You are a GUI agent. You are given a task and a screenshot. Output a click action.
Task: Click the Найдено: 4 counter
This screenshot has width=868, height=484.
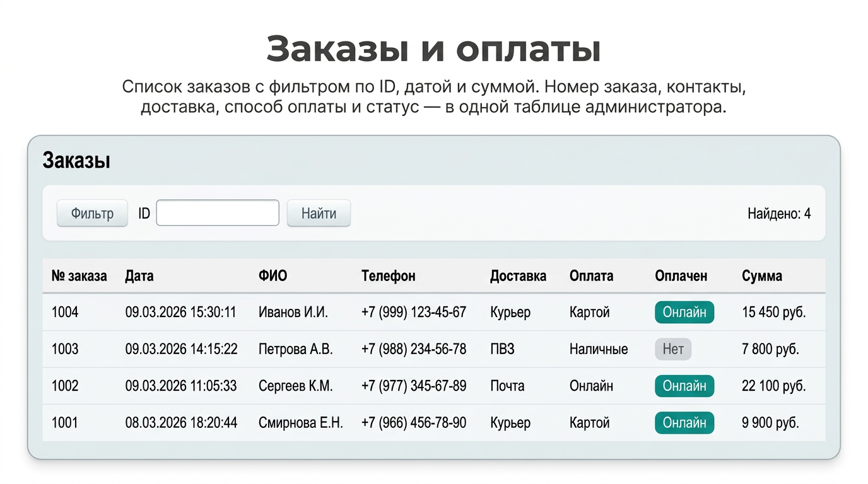(779, 214)
